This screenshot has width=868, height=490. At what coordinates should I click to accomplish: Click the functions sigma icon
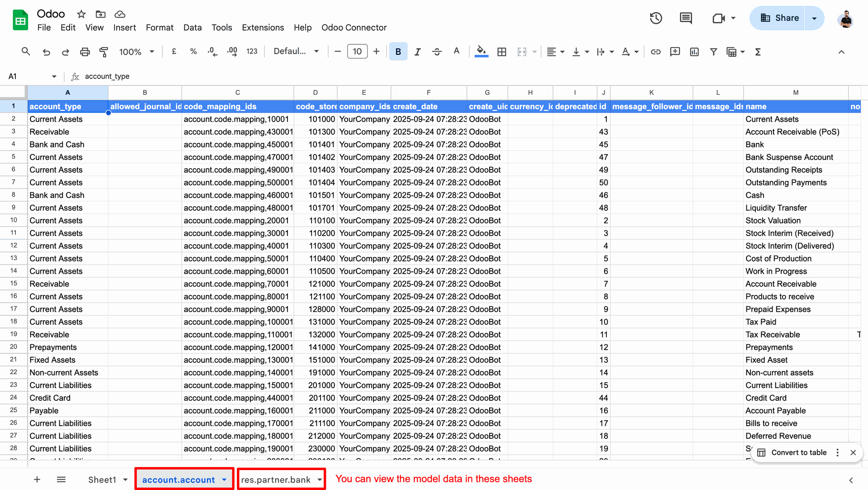tap(758, 52)
